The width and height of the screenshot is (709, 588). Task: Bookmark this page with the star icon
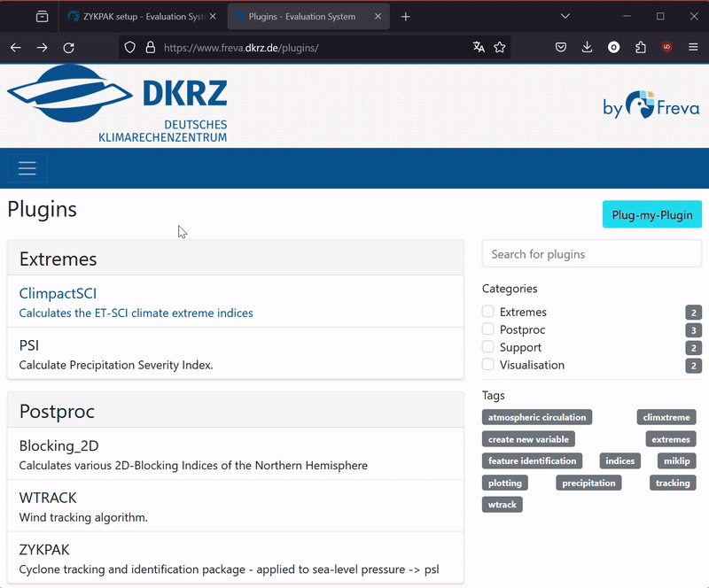click(500, 47)
